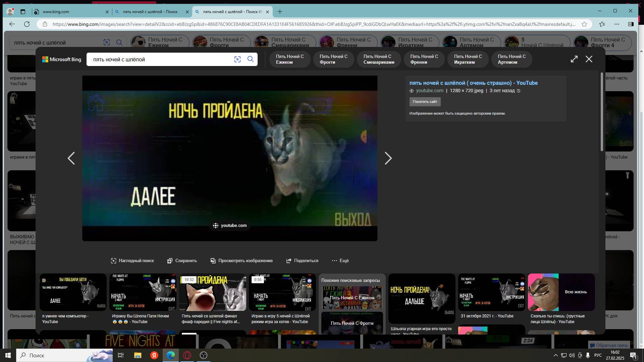The height and width of the screenshot is (362, 644).
Task: Open 'я умнее чем компьютер' thumbnail
Action: click(73, 292)
